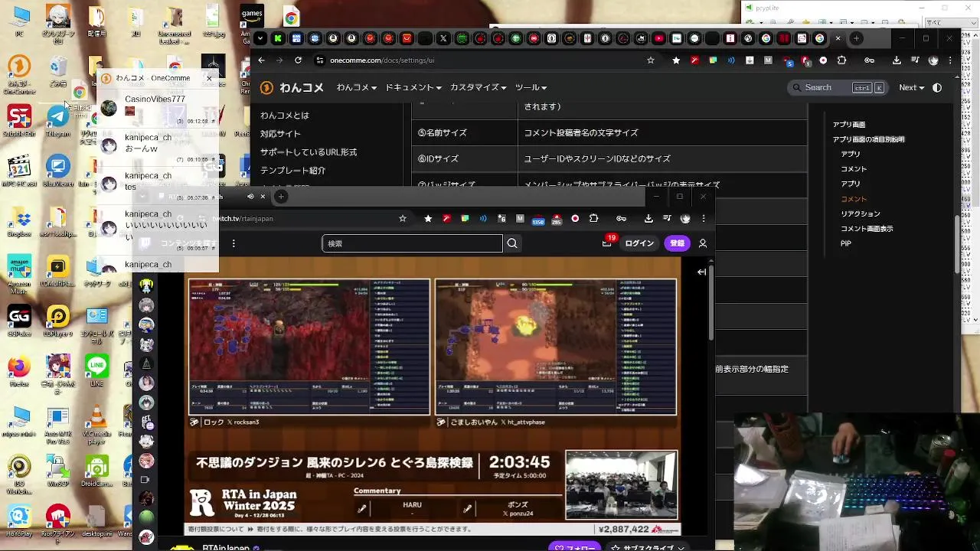Expand the わんコメ navigation dropdown

pos(356,88)
